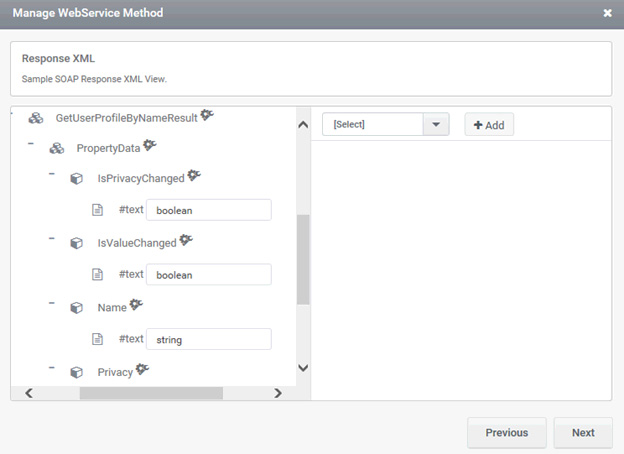Viewport: 624px width, 454px height.
Task: Go to Next step
Action: 583,433
